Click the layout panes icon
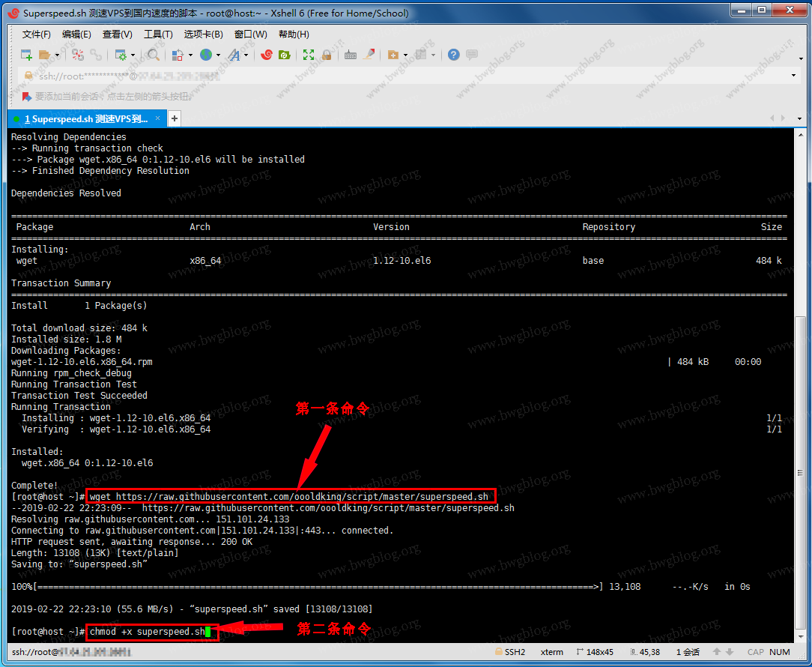The height and width of the screenshot is (667, 812). 422,55
